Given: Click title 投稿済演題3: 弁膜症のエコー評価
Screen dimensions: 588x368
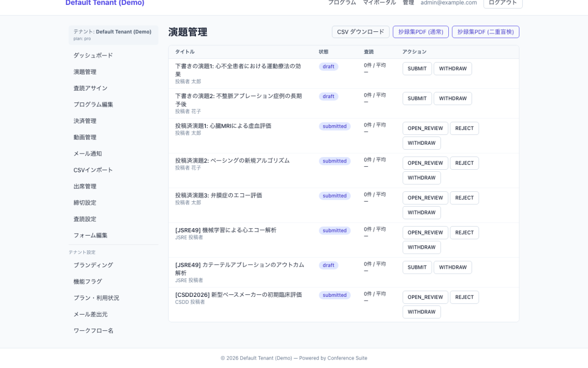Looking at the screenshot, I should (219, 195).
